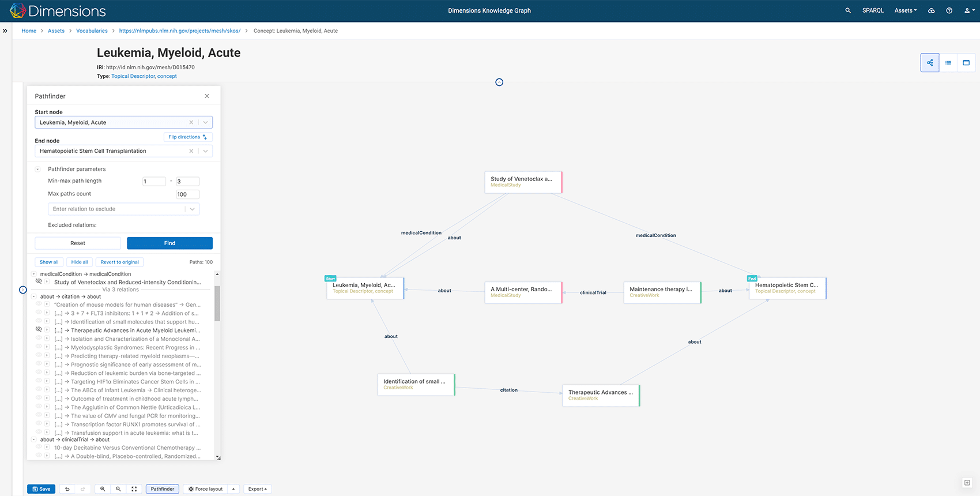This screenshot has height=496, width=980.
Task: Click the fit-to-screen icon in bottom toolbar
Action: pyautogui.click(x=134, y=489)
